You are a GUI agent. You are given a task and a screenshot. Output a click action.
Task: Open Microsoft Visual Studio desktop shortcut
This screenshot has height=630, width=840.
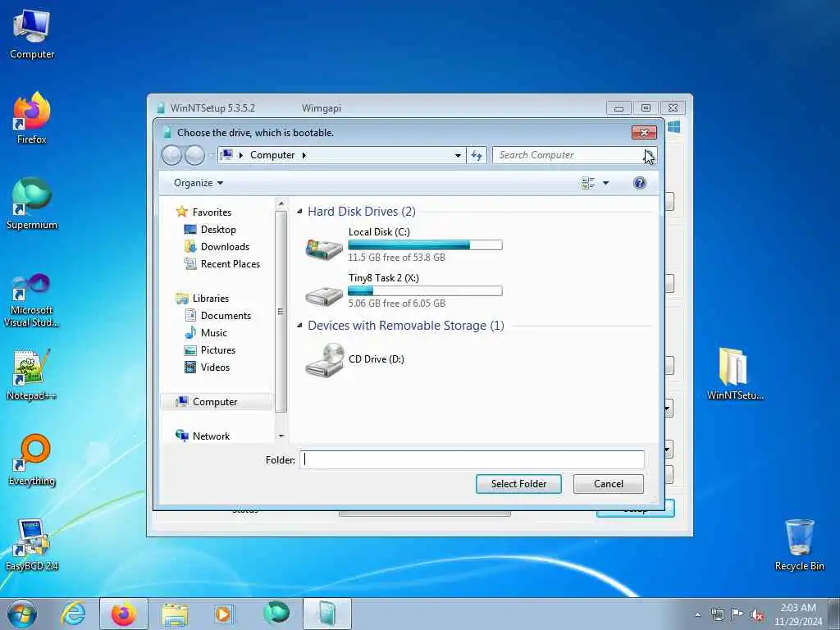(32, 300)
